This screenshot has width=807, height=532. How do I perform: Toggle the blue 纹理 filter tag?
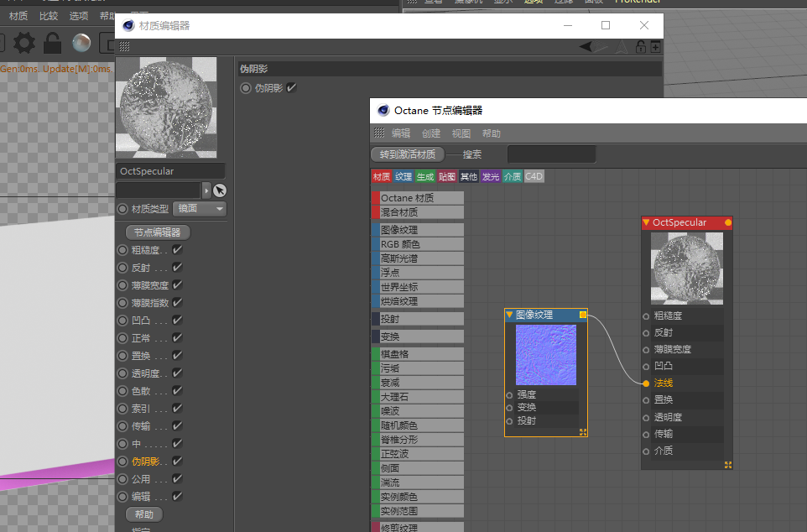click(x=403, y=177)
